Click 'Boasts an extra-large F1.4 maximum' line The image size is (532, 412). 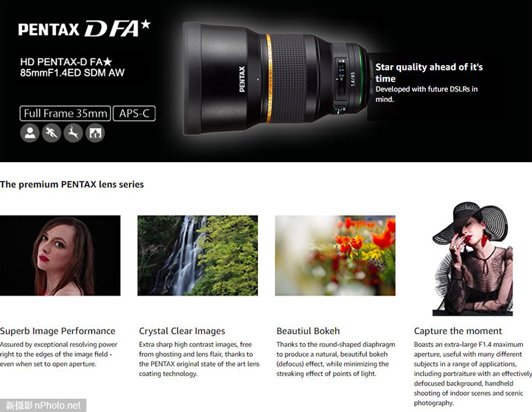(x=468, y=344)
